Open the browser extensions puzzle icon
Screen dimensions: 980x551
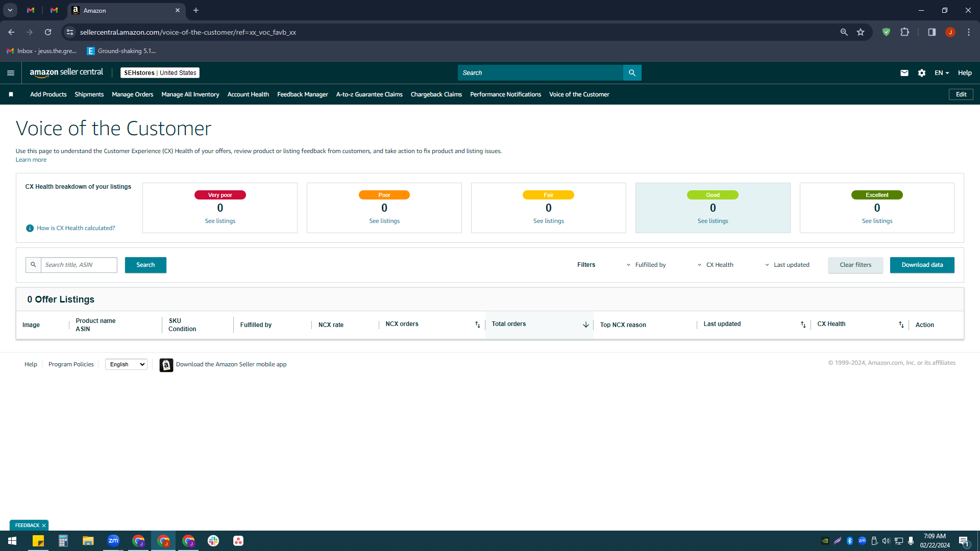pyautogui.click(x=904, y=32)
